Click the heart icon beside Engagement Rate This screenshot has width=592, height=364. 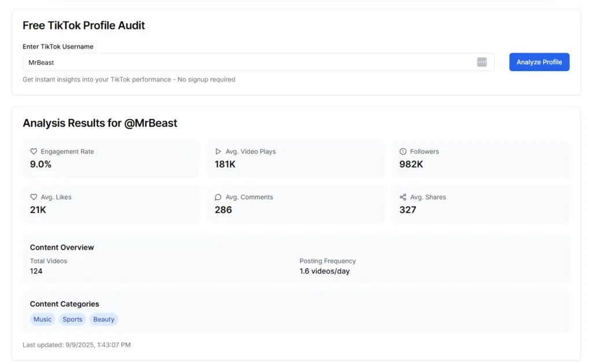point(34,151)
